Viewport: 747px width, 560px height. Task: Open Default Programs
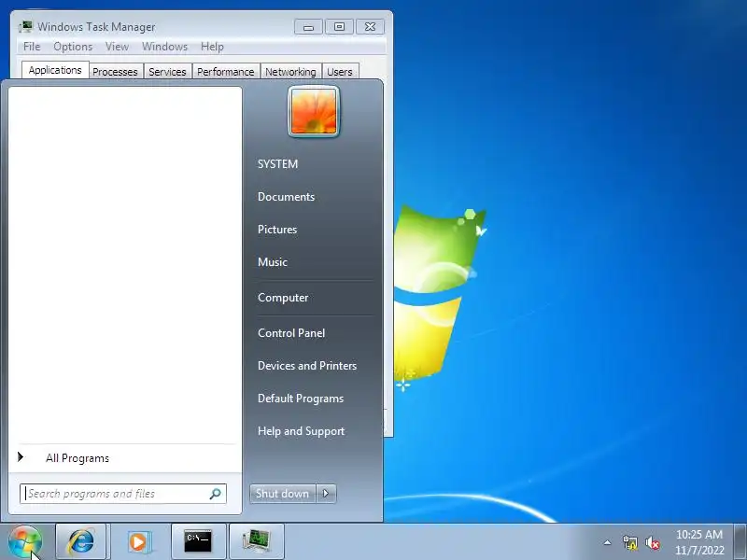coord(301,399)
